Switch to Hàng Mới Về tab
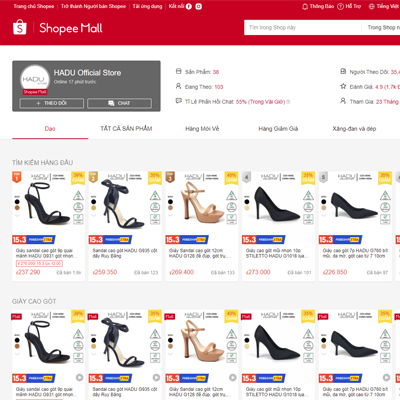Viewport: 400px width, 400px height. tap(202, 129)
